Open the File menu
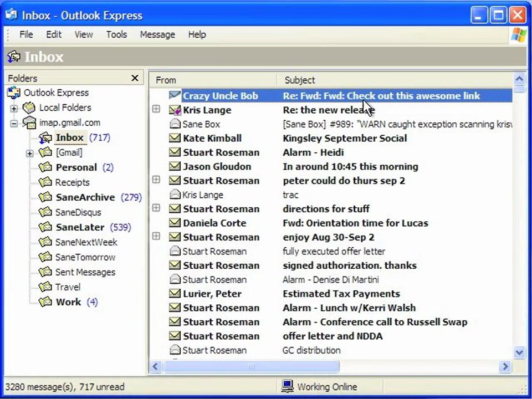This screenshot has height=399, width=532. tap(26, 34)
